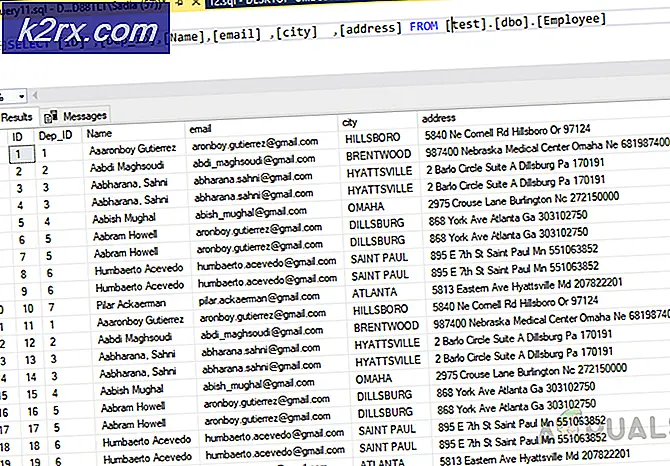Switch to the Results tab
Viewport: 670px width, 466px height.
(x=17, y=117)
